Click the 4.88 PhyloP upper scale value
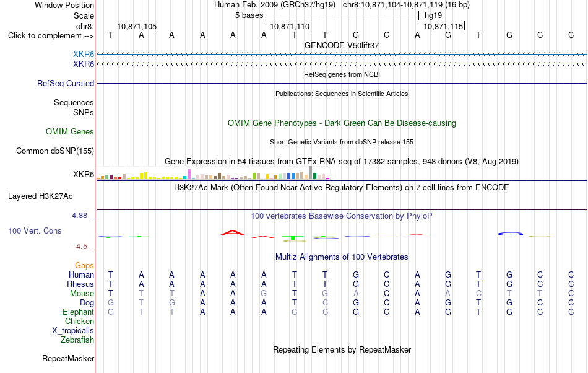Screen dimensions: 588x373 click(79, 216)
